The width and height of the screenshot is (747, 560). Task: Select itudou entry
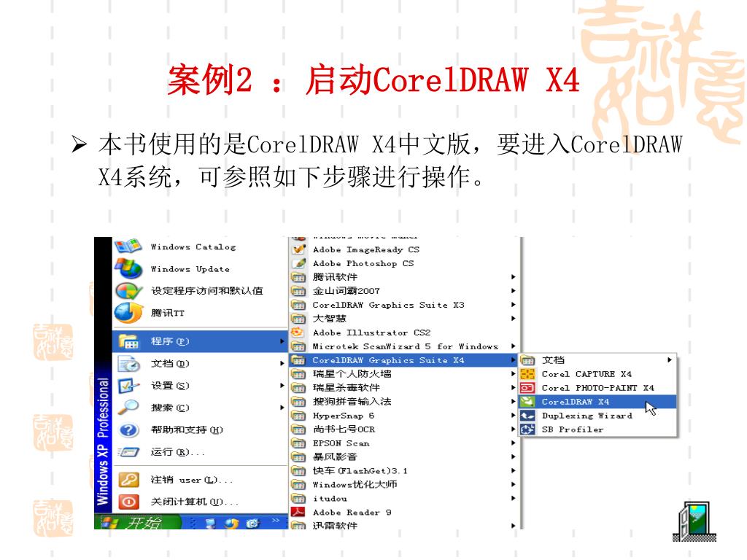pyautogui.click(x=404, y=498)
